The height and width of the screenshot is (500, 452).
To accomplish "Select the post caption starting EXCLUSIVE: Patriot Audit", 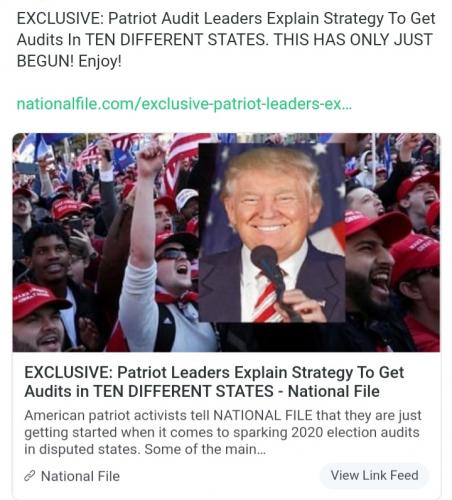I will [226, 39].
